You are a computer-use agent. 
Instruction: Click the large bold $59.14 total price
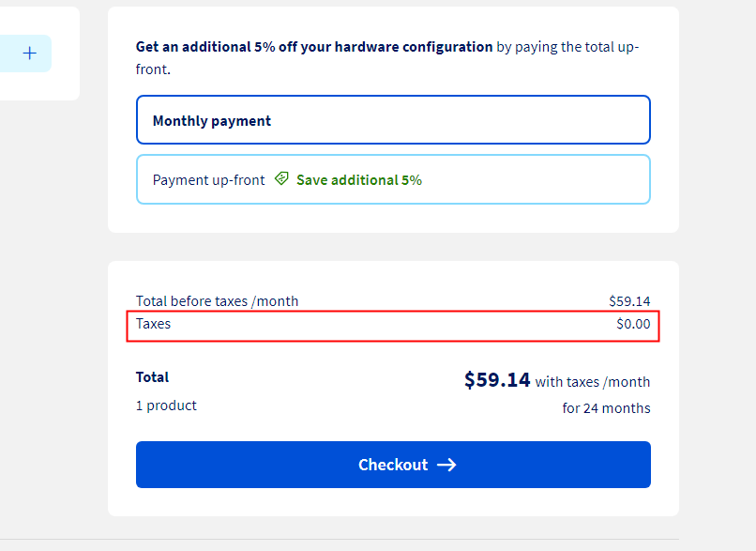point(497,380)
